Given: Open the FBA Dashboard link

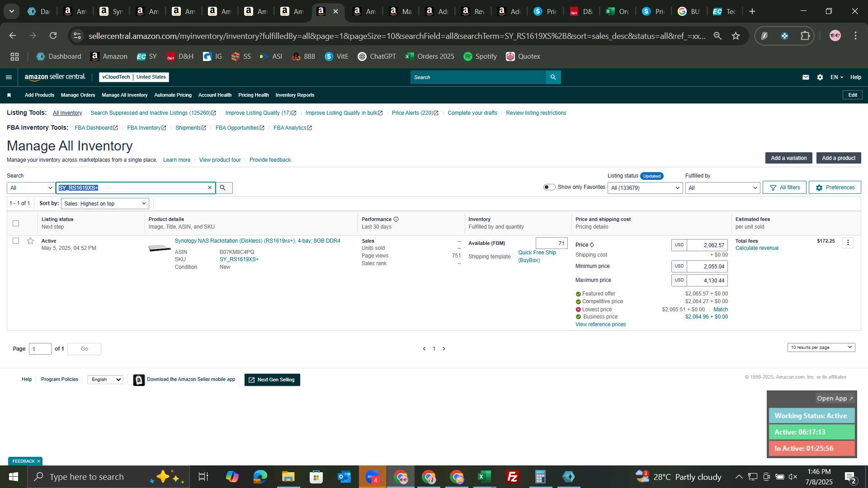Looking at the screenshot, I should tap(96, 128).
